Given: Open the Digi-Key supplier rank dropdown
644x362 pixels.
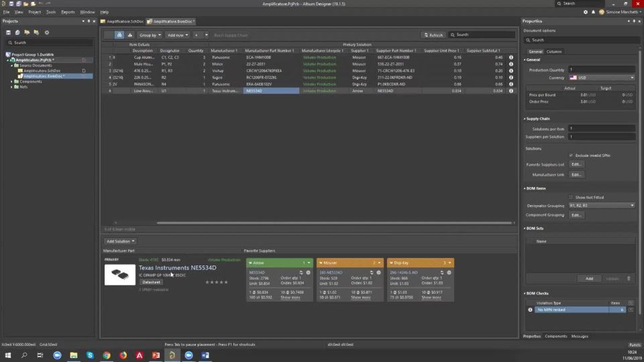Looking at the screenshot, I should [x=449, y=263].
